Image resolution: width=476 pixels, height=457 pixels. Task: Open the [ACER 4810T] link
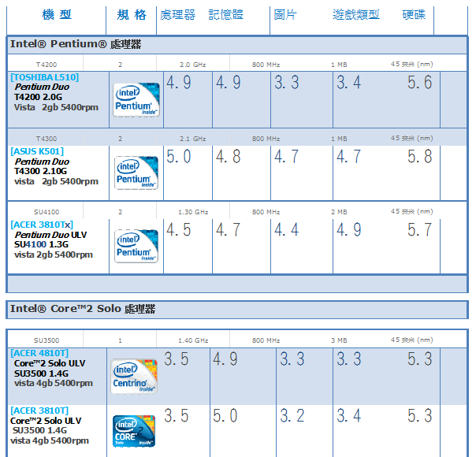[x=39, y=353]
